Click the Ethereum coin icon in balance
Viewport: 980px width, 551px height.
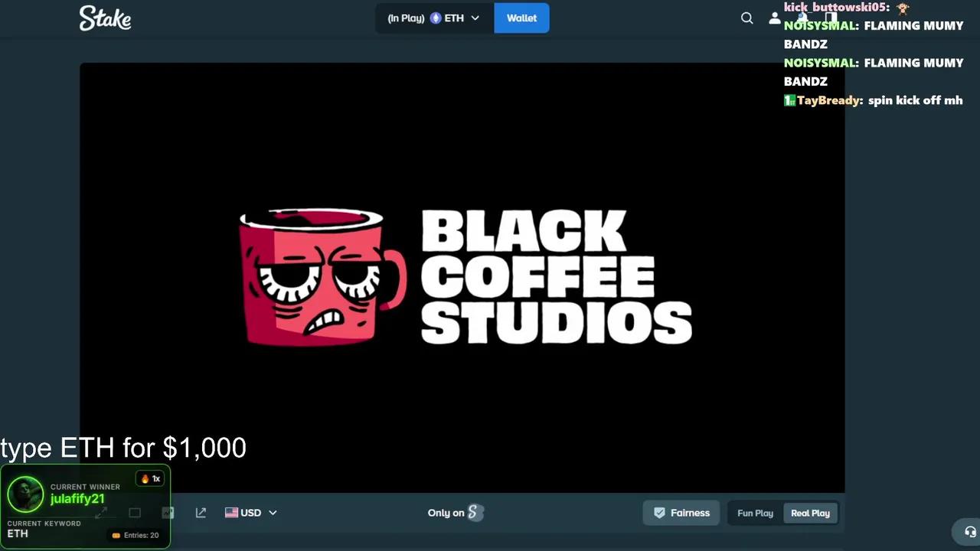[436, 18]
